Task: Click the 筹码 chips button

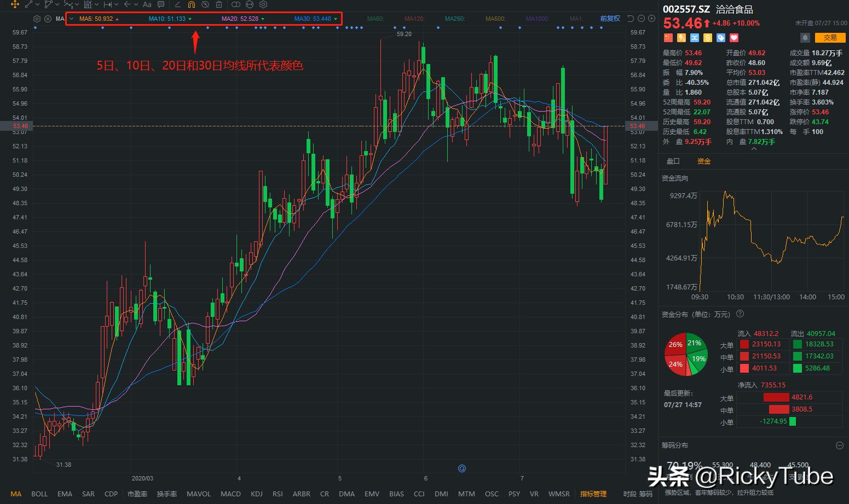Action: [x=646, y=494]
